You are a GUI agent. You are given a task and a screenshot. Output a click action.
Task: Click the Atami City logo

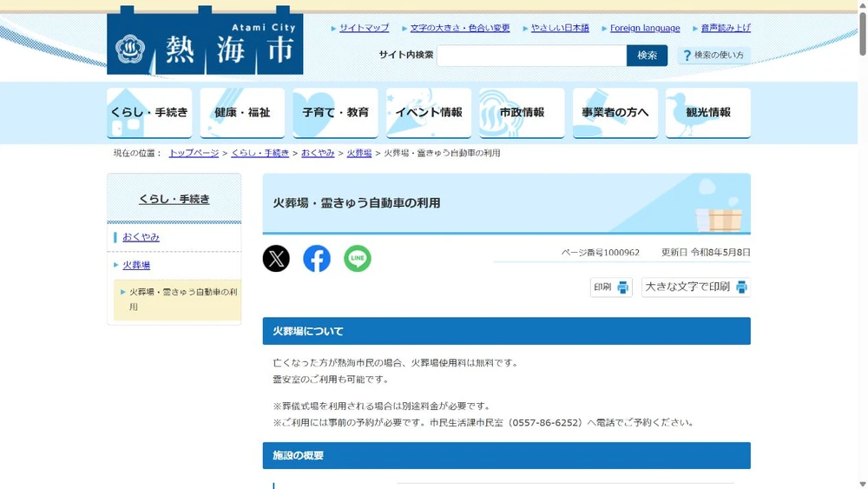(x=205, y=41)
